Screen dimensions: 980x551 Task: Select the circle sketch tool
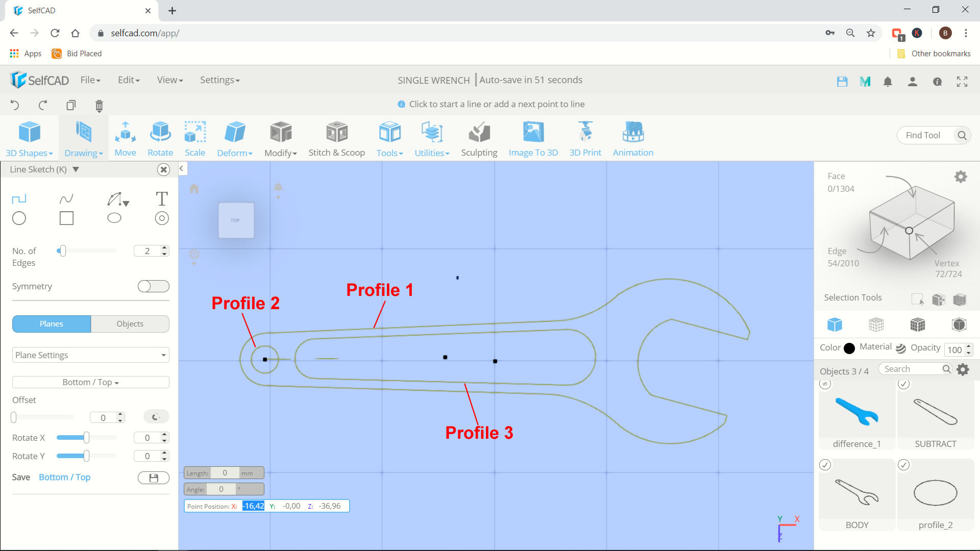pos(19,218)
